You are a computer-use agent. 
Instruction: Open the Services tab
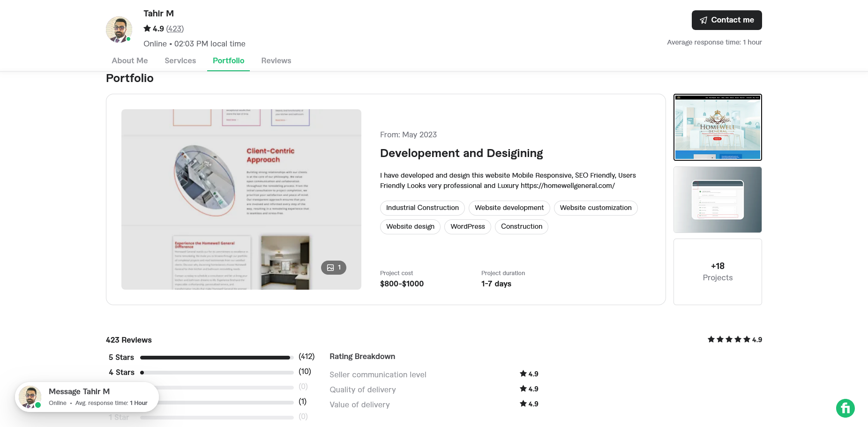click(x=180, y=60)
